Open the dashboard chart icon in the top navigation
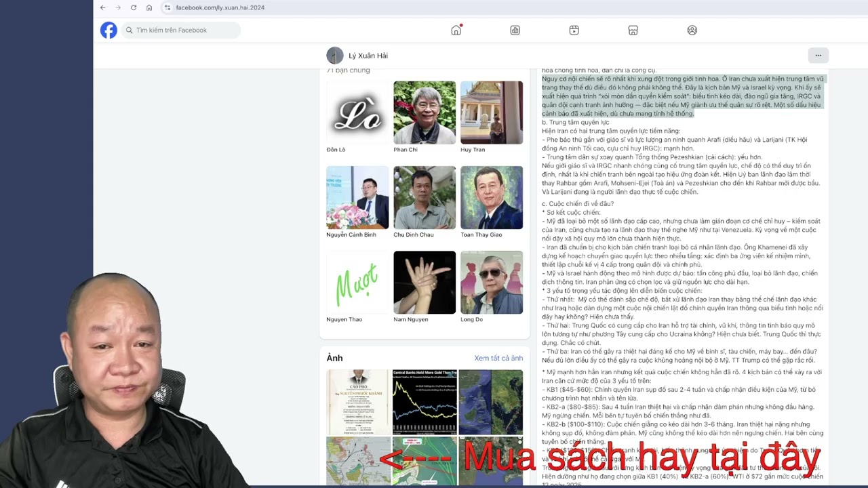Image resolution: width=868 pixels, height=488 pixels. 515,30
